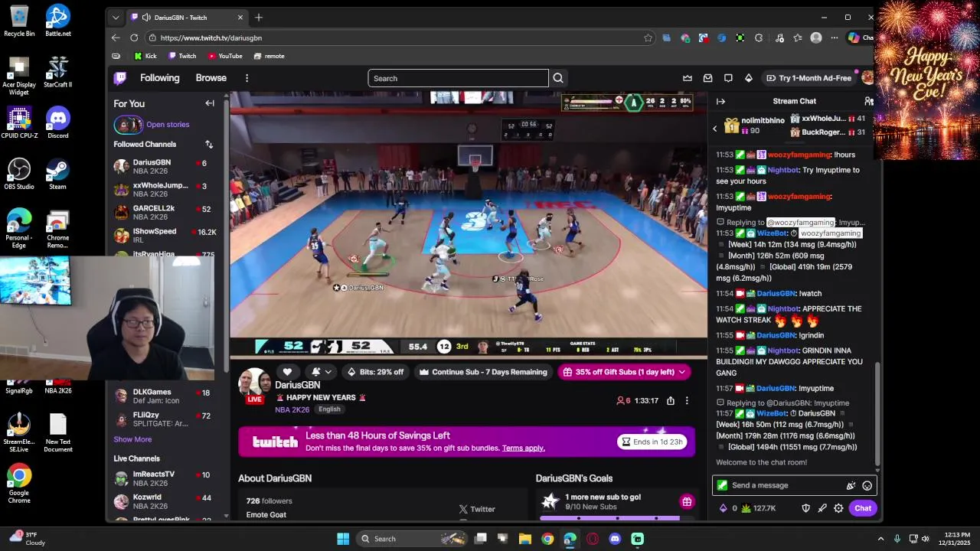The width and height of the screenshot is (980, 551).
Task: Open the YouTube bookmark
Action: pyautogui.click(x=225, y=56)
